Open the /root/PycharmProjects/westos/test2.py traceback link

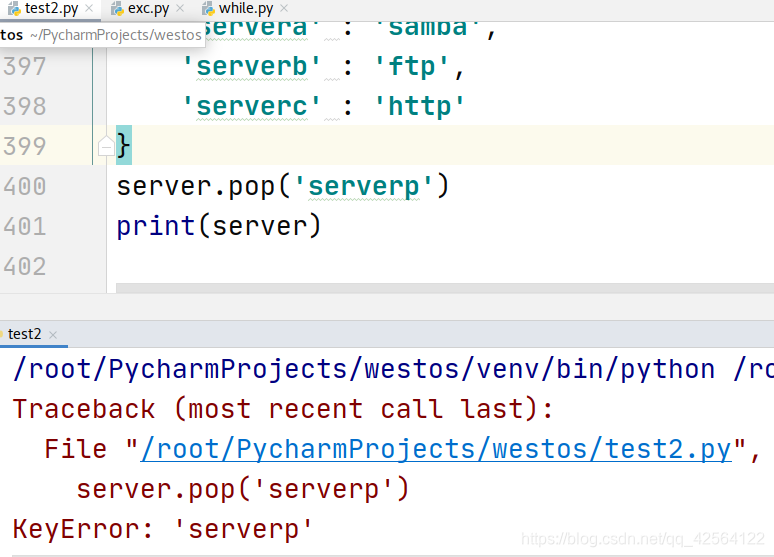(x=436, y=449)
